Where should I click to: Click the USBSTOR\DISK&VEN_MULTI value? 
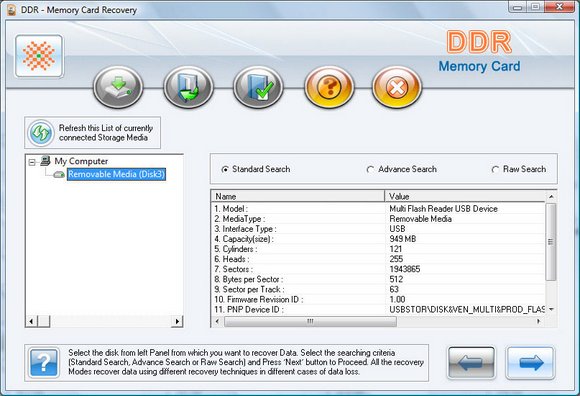[x=467, y=309]
